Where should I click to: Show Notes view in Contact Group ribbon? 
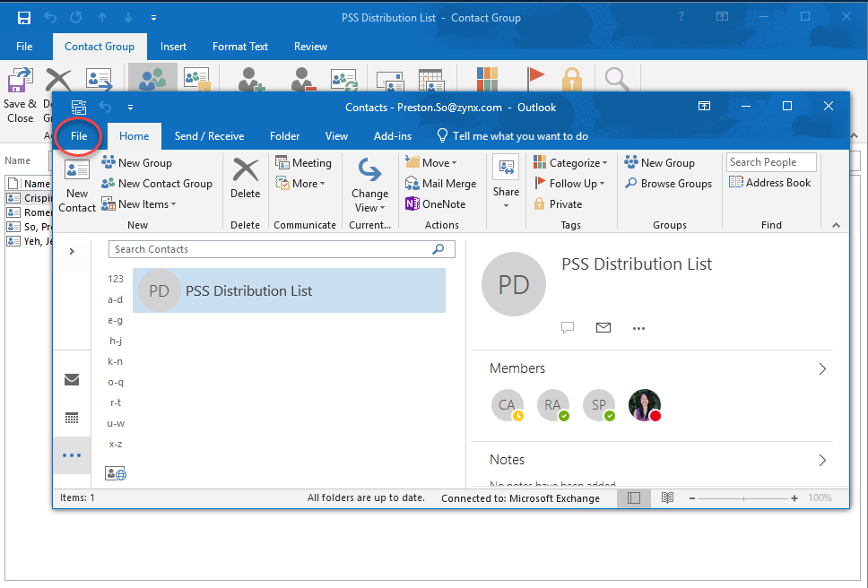pyautogui.click(x=197, y=79)
